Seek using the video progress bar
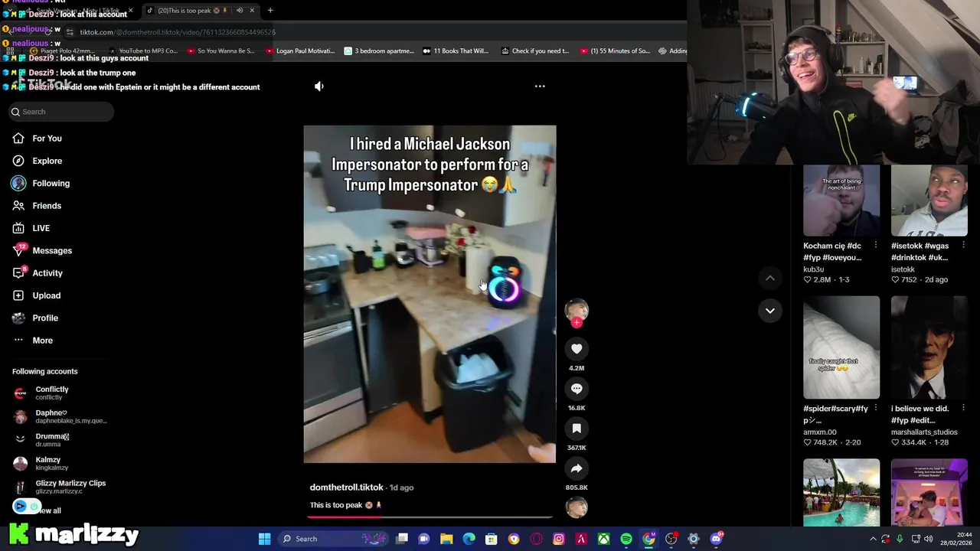This screenshot has width=980, height=551. click(430, 517)
